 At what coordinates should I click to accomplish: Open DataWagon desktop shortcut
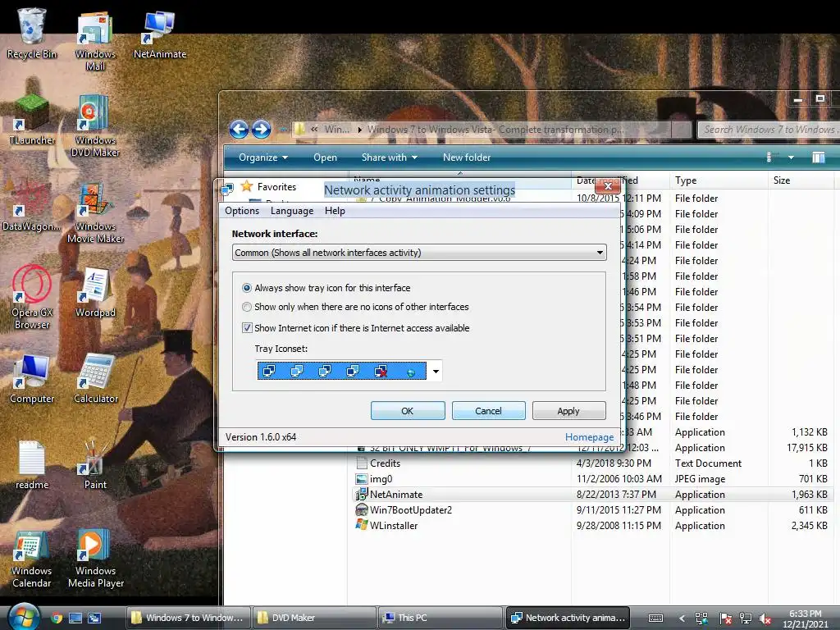tap(32, 206)
